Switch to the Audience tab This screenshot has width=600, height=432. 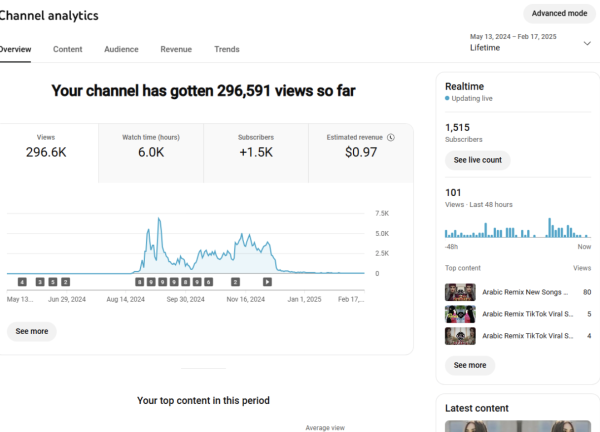click(x=121, y=49)
